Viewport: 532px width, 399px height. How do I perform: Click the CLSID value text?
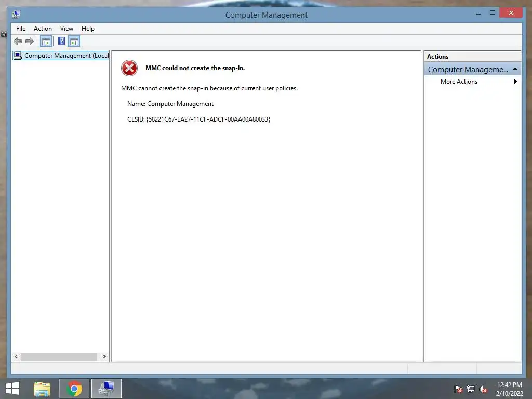click(208, 119)
